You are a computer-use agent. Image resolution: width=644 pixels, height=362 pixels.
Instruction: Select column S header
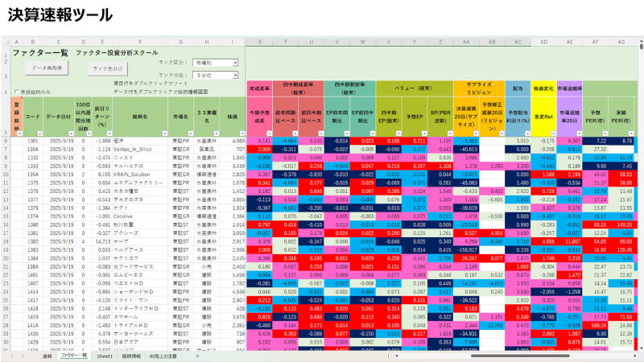(259, 41)
